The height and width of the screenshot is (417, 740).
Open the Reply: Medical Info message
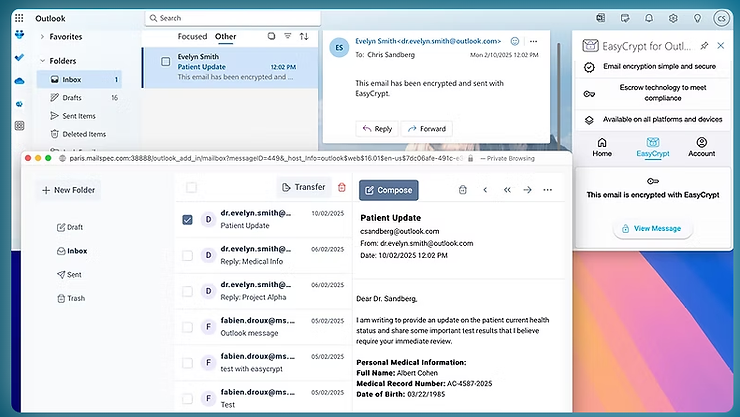[x=264, y=255]
